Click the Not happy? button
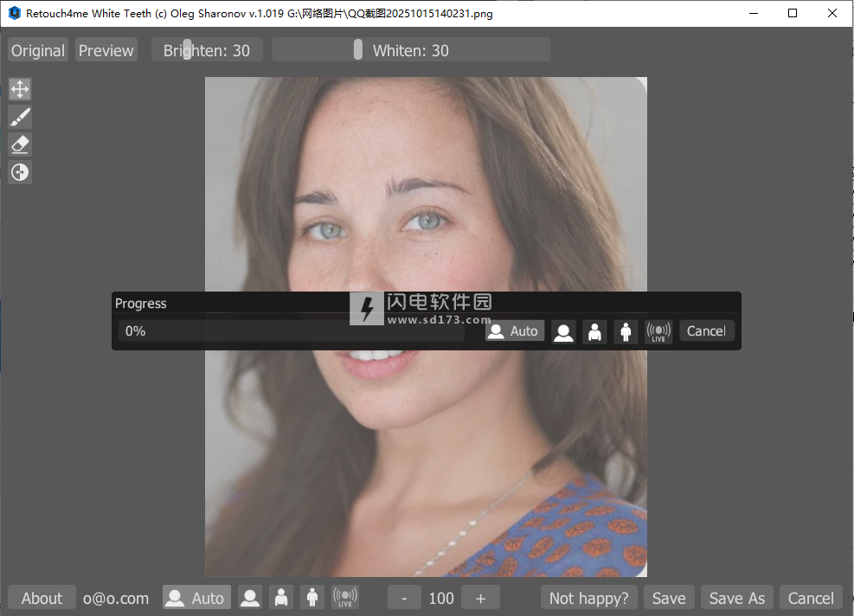Viewport: 854px width, 616px height. [589, 598]
